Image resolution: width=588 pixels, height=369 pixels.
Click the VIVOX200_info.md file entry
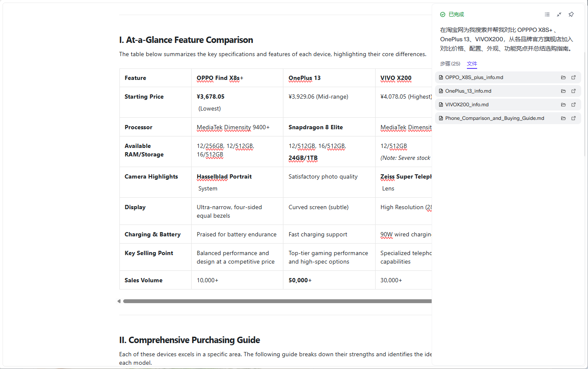point(466,105)
